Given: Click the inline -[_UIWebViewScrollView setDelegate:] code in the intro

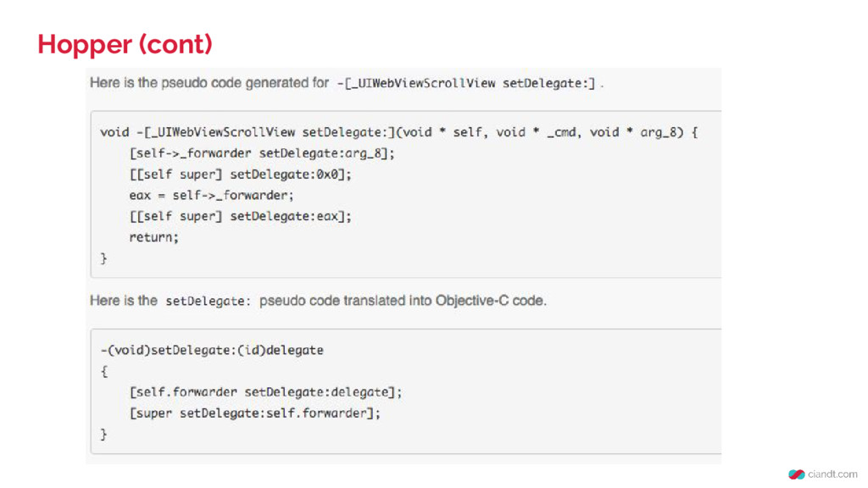Looking at the screenshot, I should [x=466, y=84].
